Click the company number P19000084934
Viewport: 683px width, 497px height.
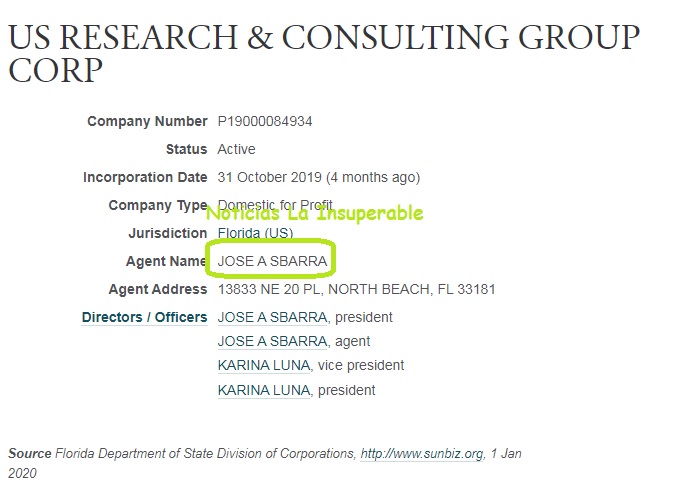[x=265, y=121]
